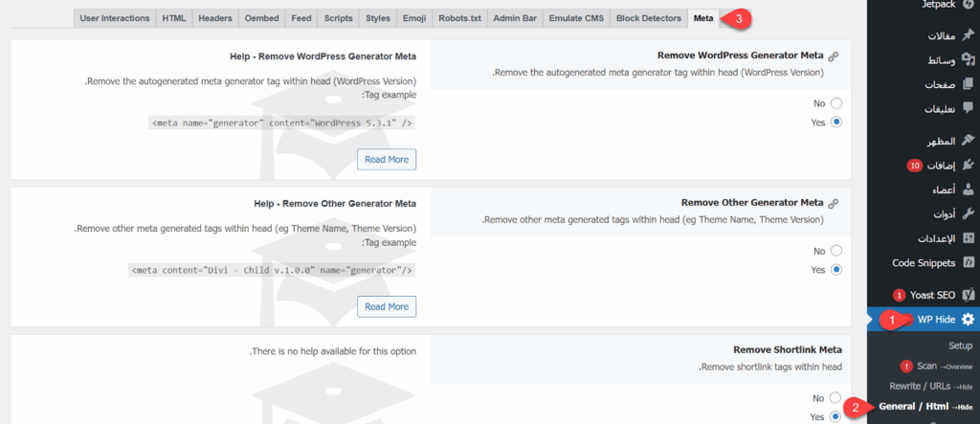Click link icon beside Remove Other Generator Meta

coord(833,204)
